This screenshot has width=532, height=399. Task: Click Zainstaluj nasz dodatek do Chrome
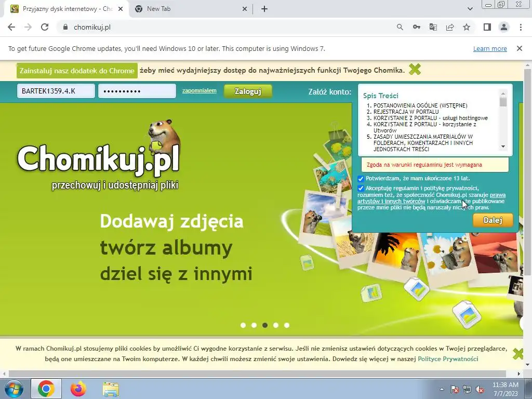tap(77, 71)
